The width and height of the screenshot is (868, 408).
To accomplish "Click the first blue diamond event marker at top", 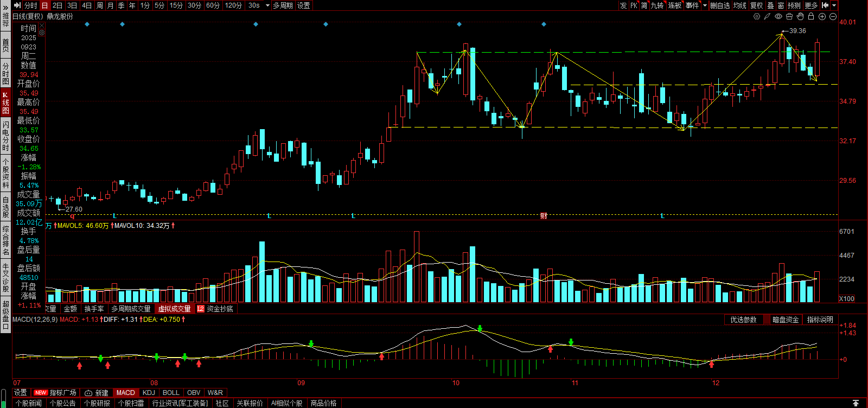I will point(87,24).
